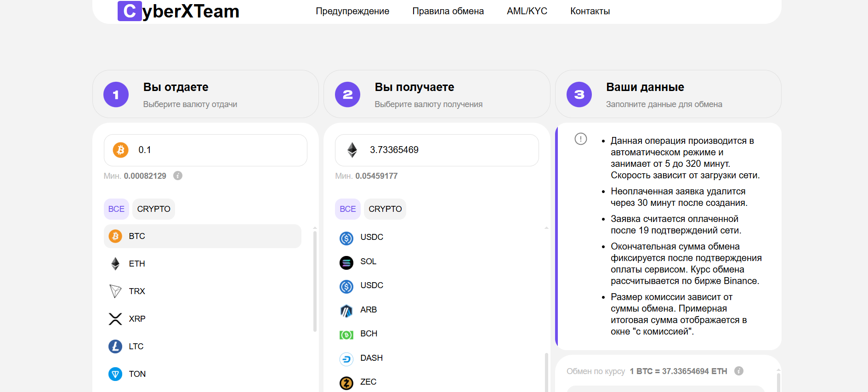This screenshot has height=392, width=868.
Task: Click the give amount input showing 0.1
Action: pyautogui.click(x=205, y=150)
